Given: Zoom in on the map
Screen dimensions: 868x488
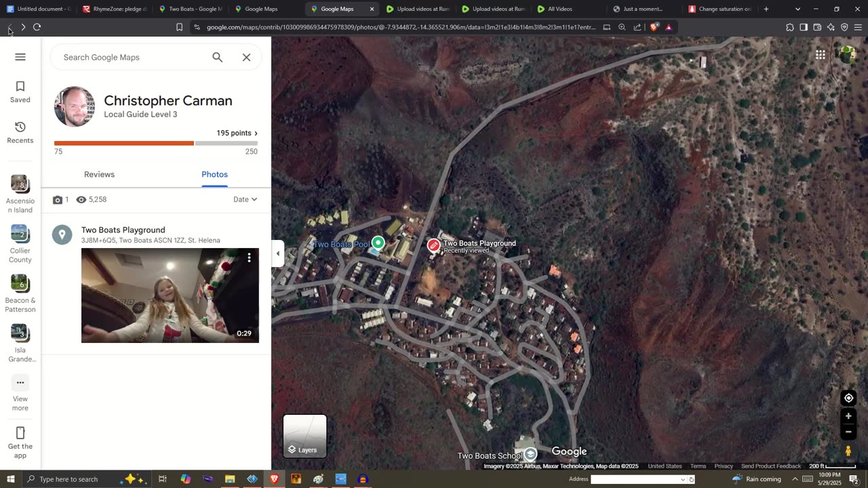Looking at the screenshot, I should point(848,416).
